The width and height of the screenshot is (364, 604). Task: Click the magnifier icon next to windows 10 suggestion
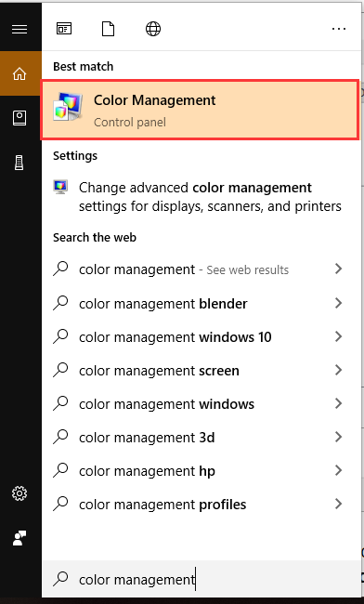click(60, 336)
